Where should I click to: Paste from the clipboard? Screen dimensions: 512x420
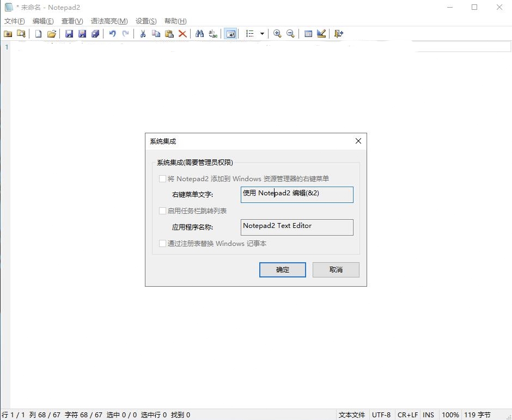(x=169, y=34)
